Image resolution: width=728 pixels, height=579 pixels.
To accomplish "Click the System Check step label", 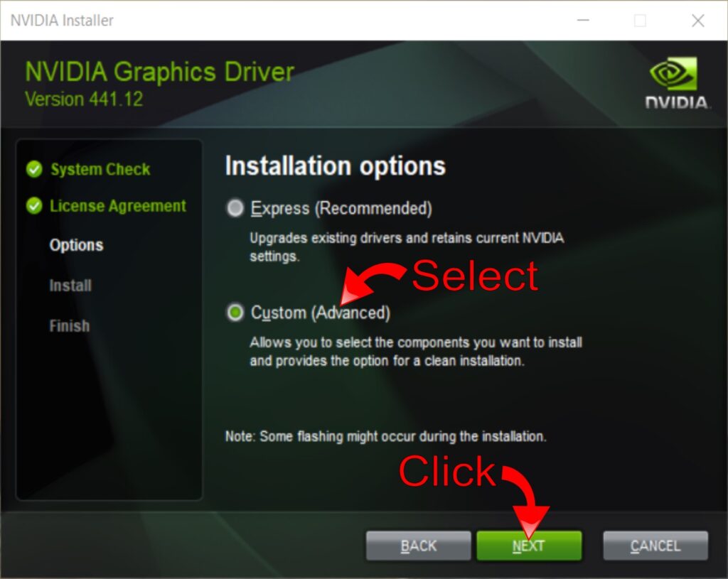I will pyautogui.click(x=100, y=170).
